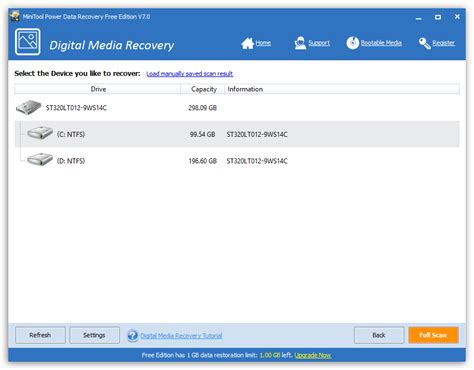The width and height of the screenshot is (474, 370).
Task: Click the Register key icon
Action: 424,43
